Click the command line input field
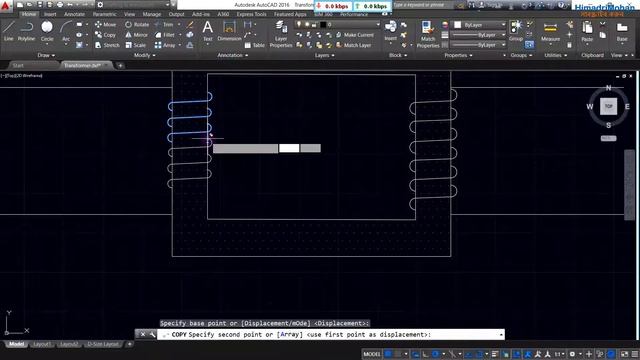The width and height of the screenshot is (640, 360). (x=331, y=335)
